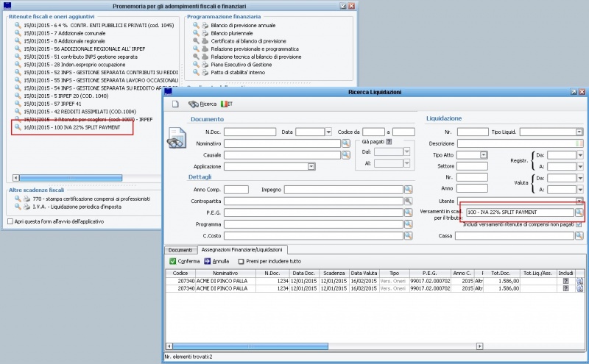Open lookup magnifier next to Nominativo field
The image size is (589, 364).
click(345, 143)
